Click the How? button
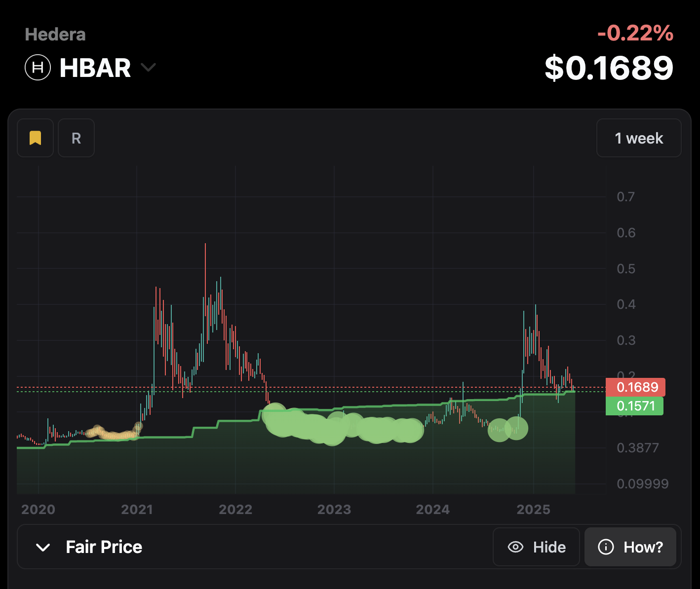 pos(630,547)
